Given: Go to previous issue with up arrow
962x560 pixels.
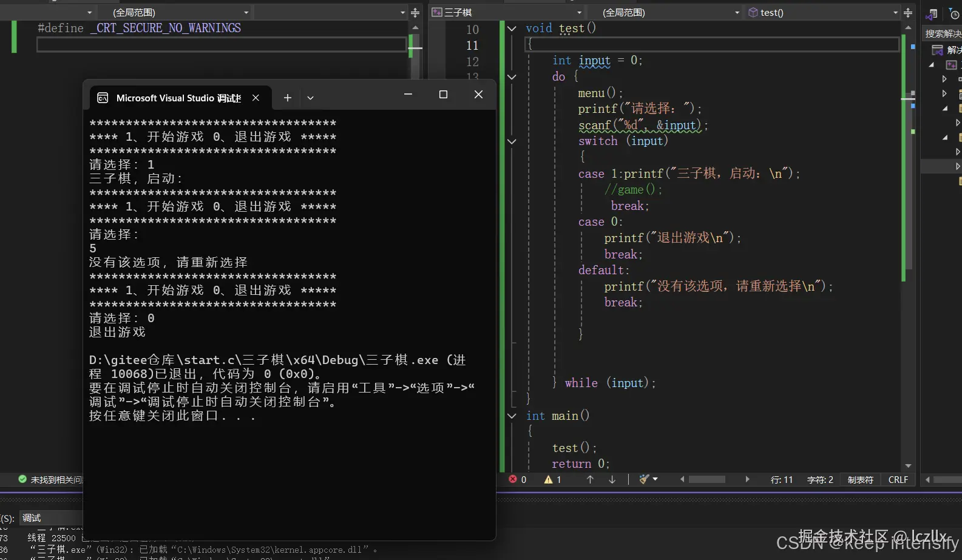Looking at the screenshot, I should [590, 479].
